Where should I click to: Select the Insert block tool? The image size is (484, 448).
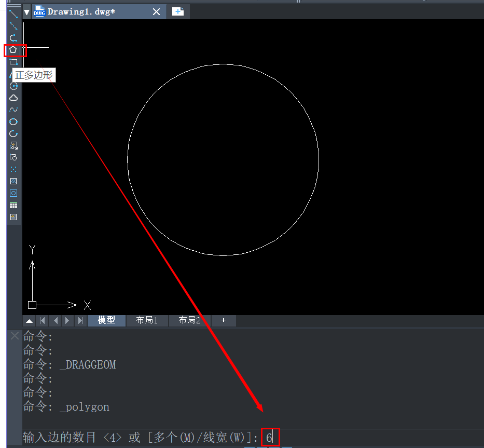[x=13, y=145]
